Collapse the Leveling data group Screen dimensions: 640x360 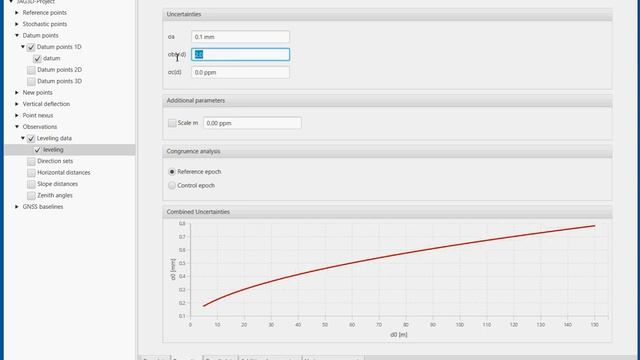pos(23,138)
